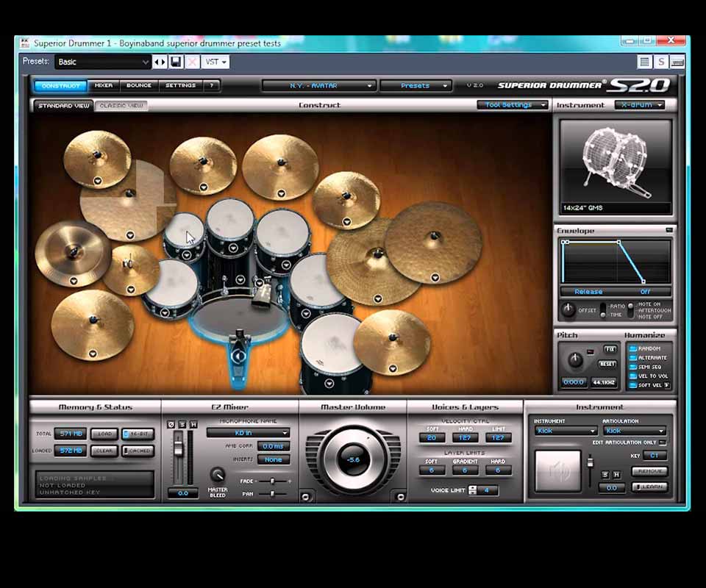
Task: Toggle the Cached memory switch
Action: click(138, 451)
